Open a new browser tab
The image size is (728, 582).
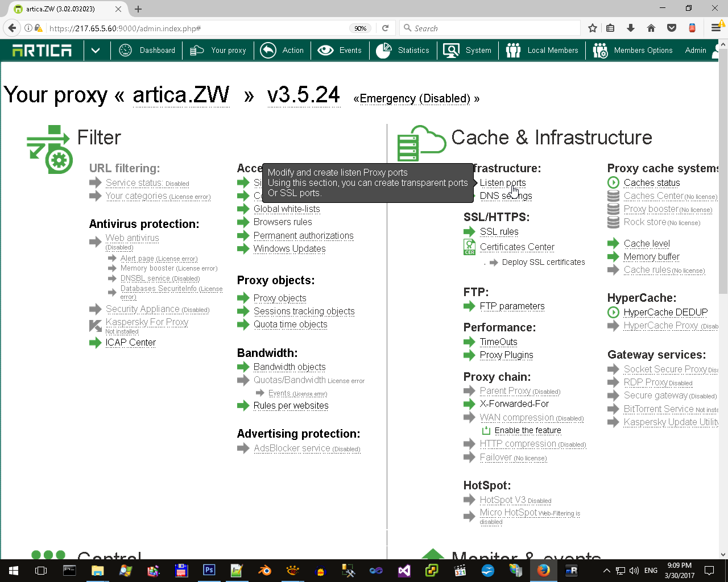click(138, 9)
